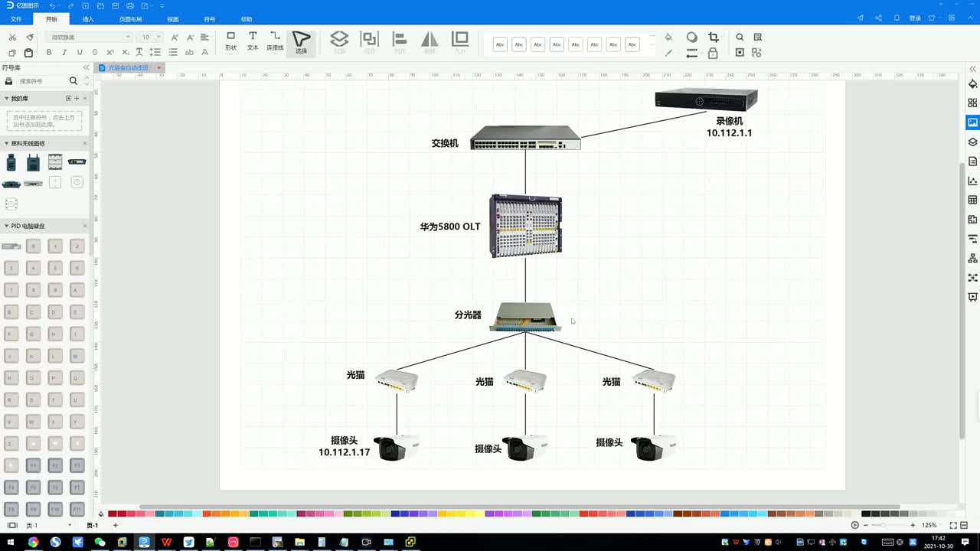This screenshot has width=980, height=551.
Task: Toggle Subscript formatting
Action: pos(125,53)
